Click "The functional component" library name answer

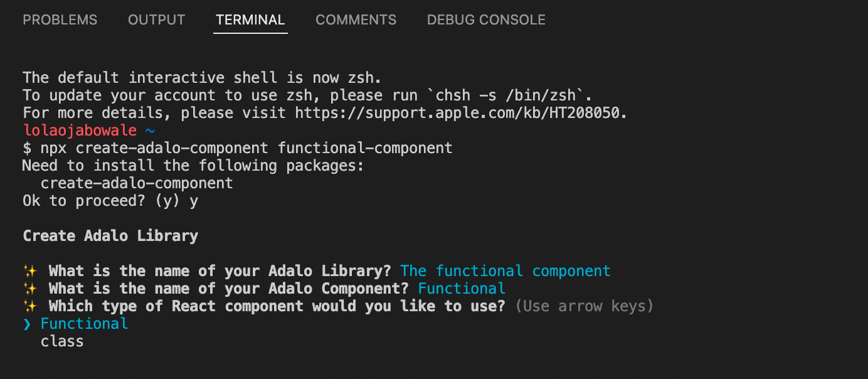pyautogui.click(x=505, y=271)
